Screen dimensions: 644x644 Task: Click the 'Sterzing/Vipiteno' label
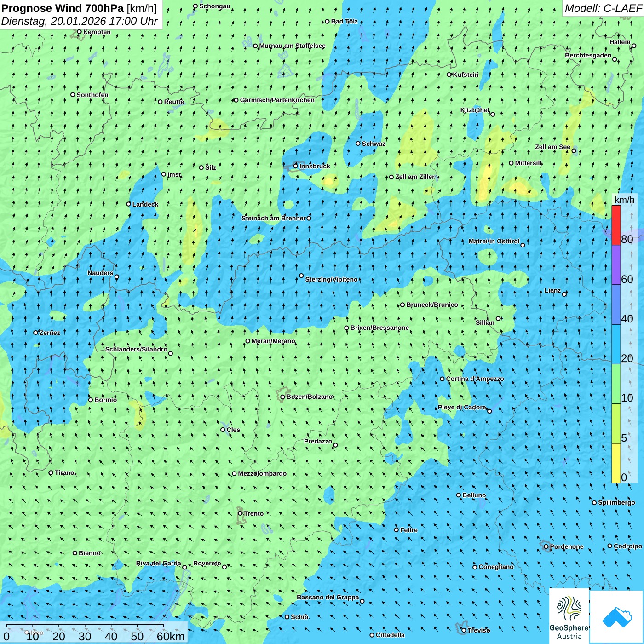pos(331,279)
